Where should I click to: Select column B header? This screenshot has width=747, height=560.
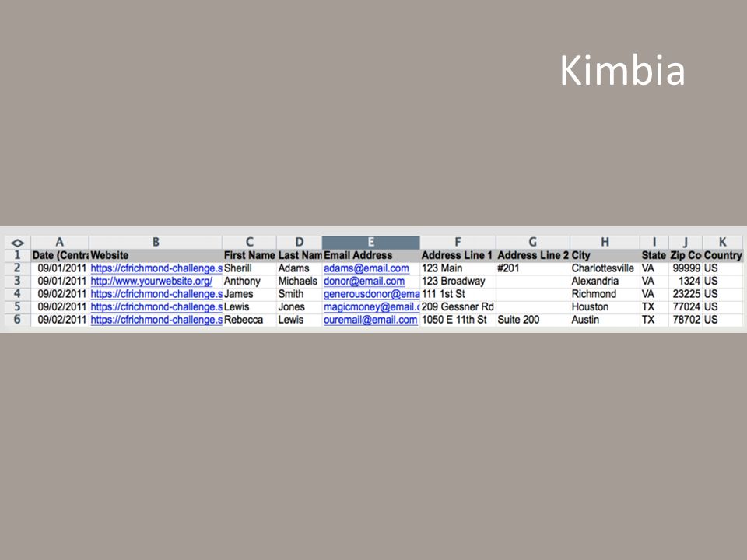pyautogui.click(x=156, y=243)
